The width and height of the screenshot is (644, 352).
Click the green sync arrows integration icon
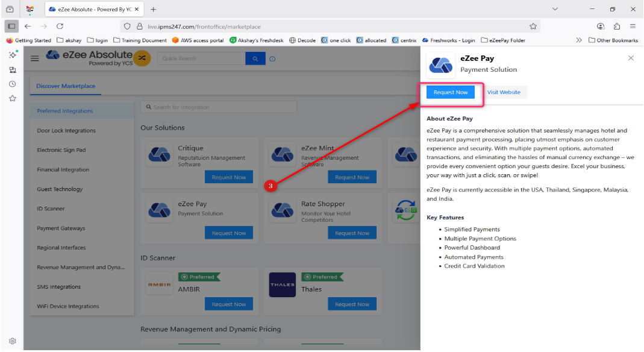(406, 210)
